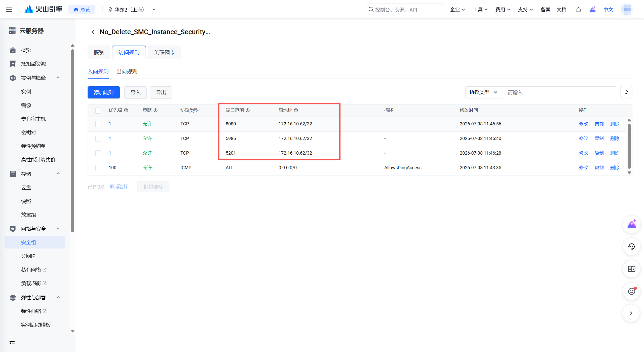Check the ICMP rule row checkbox
Screen dimensions: 644x352
pos(98,168)
